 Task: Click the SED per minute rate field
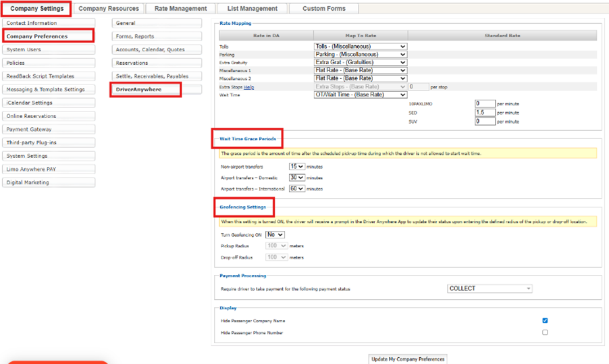(x=485, y=113)
